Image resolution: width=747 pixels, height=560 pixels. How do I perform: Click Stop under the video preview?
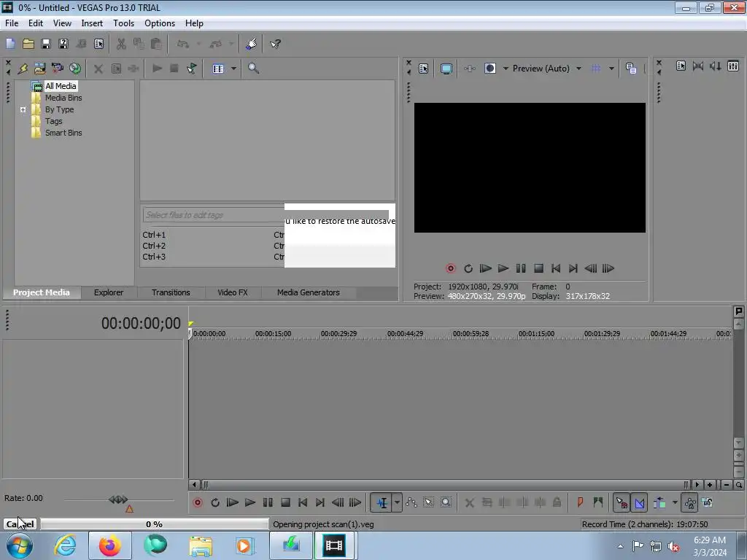(x=538, y=268)
